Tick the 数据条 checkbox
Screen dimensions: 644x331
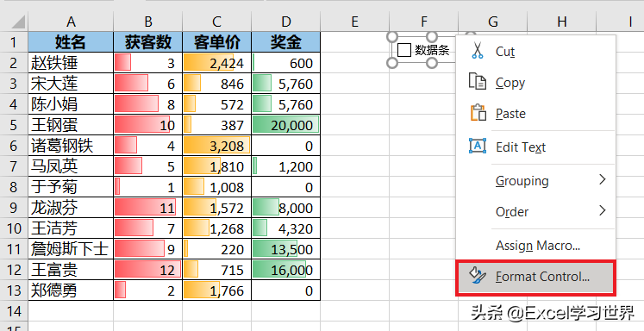click(404, 51)
